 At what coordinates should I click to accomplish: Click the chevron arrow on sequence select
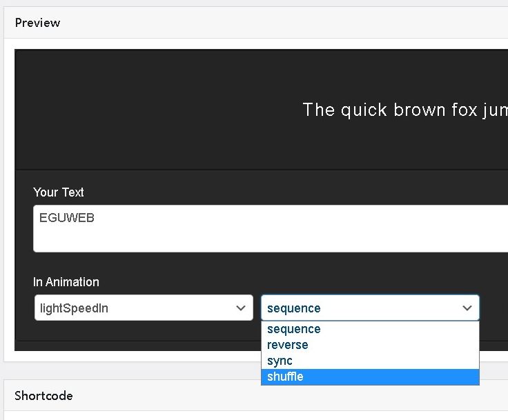pyautogui.click(x=467, y=308)
